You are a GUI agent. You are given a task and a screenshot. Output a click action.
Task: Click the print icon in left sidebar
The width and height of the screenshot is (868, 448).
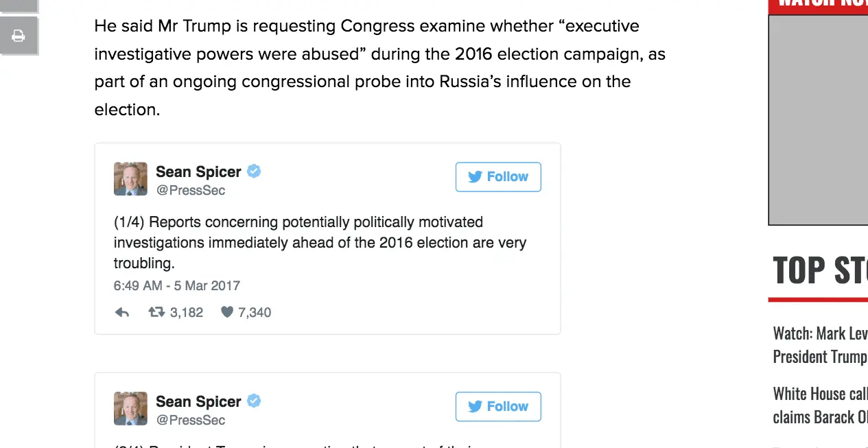(x=19, y=36)
